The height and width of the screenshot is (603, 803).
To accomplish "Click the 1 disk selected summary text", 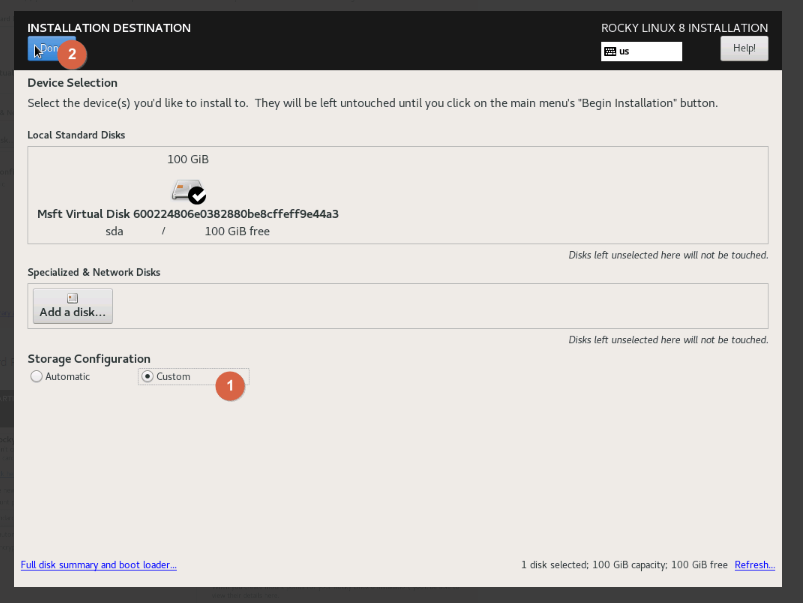I will point(624,565).
